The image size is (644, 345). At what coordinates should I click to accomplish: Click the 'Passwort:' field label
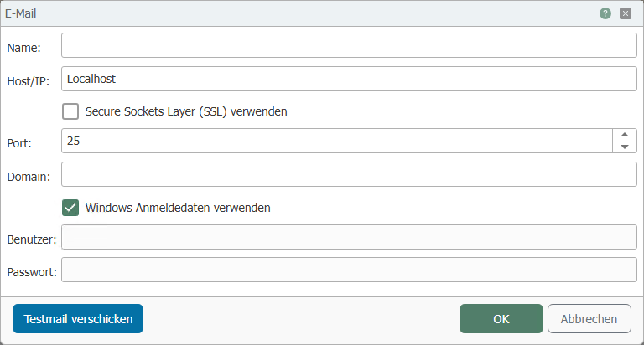[32, 272]
